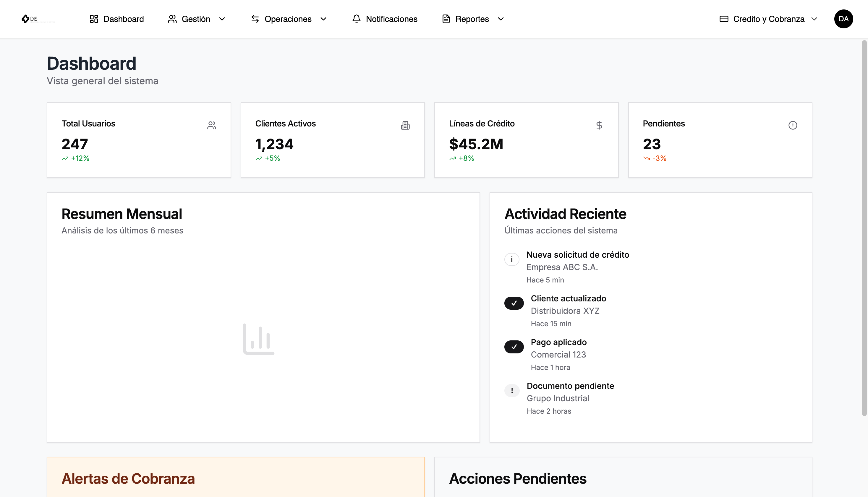This screenshot has height=497, width=868.
Task: Click the bar chart placeholder icon
Action: pyautogui.click(x=258, y=339)
